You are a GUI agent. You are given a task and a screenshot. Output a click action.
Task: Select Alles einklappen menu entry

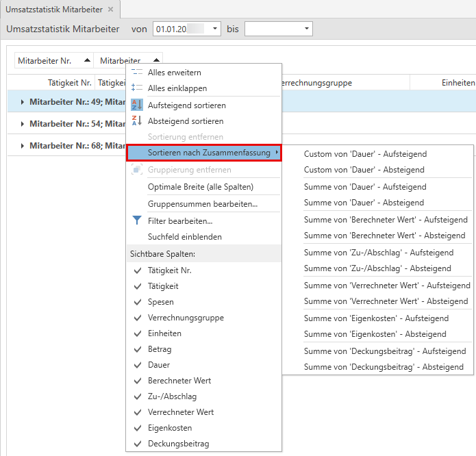(x=203, y=88)
